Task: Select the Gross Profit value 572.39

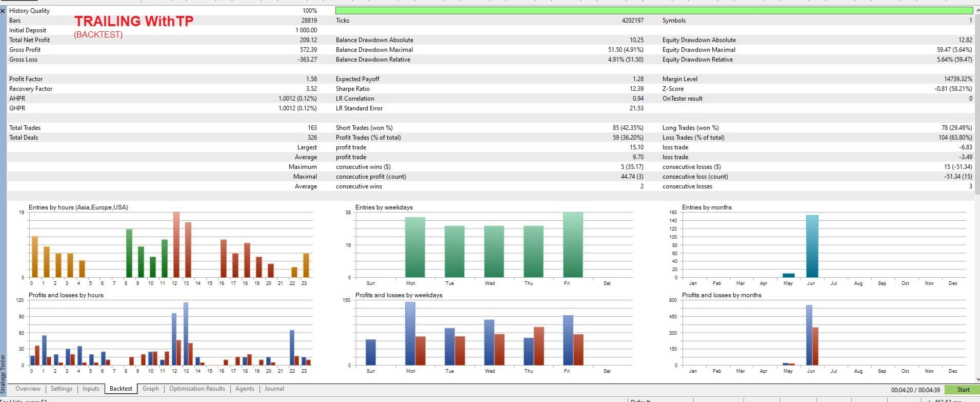Action: coord(308,50)
